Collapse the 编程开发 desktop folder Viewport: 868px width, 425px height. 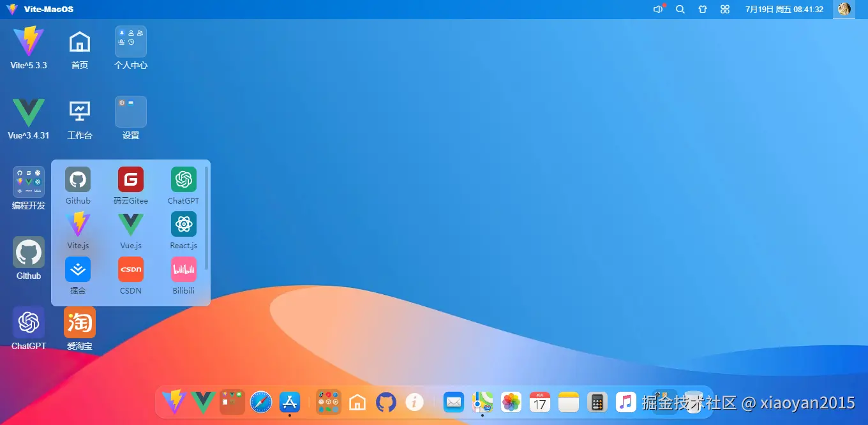(29, 182)
